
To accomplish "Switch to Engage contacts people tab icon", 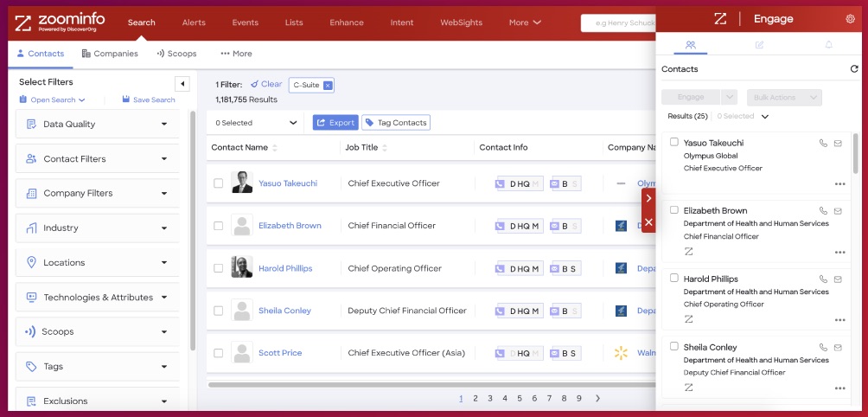I will point(690,45).
